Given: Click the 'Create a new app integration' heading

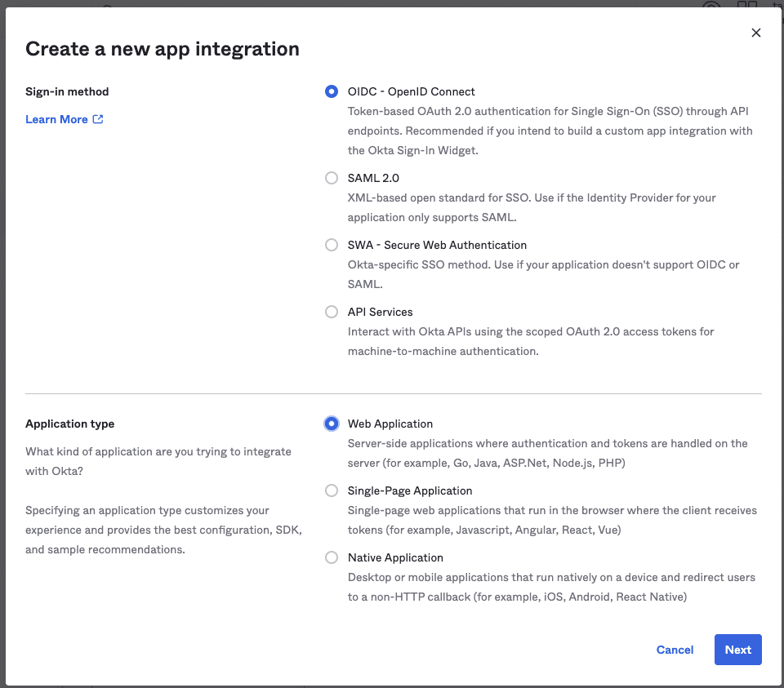Looking at the screenshot, I should click(163, 49).
